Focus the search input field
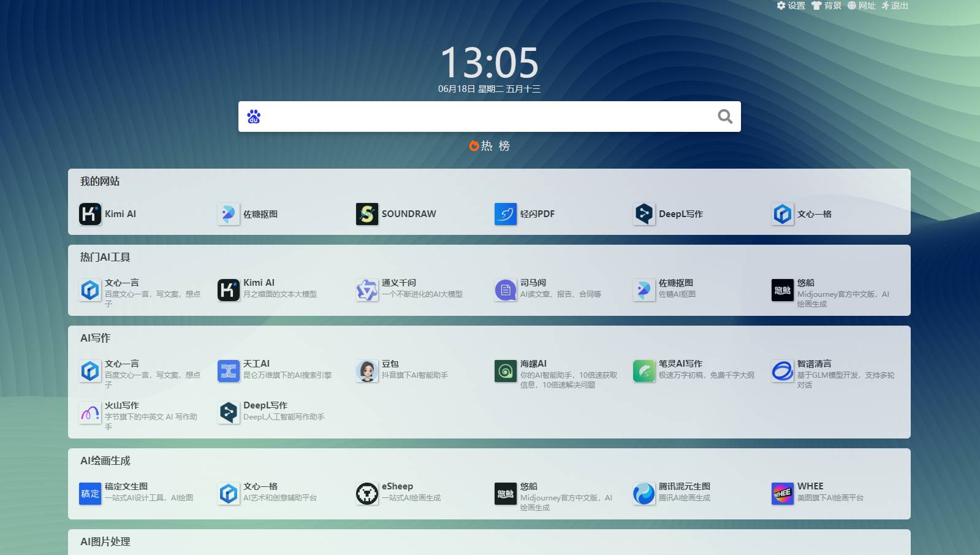 pos(488,117)
